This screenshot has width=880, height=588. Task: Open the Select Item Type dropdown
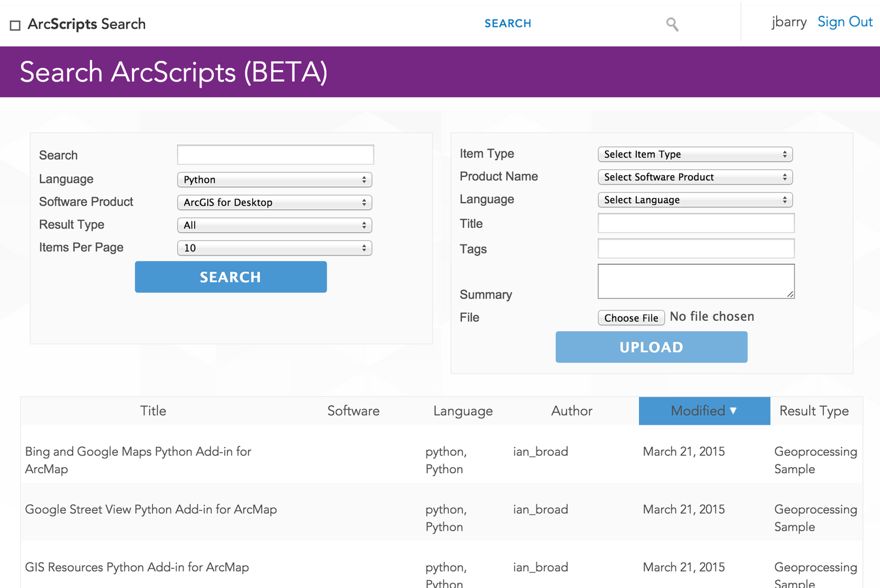695,154
